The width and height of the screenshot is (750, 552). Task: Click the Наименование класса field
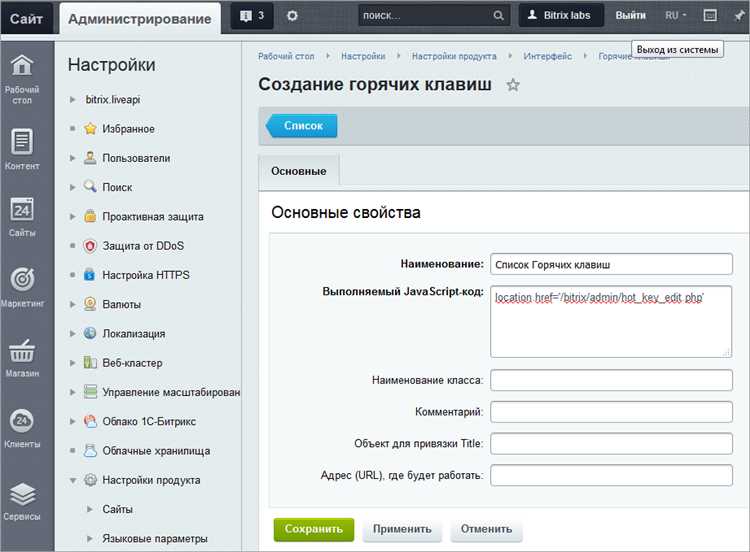[x=611, y=380]
